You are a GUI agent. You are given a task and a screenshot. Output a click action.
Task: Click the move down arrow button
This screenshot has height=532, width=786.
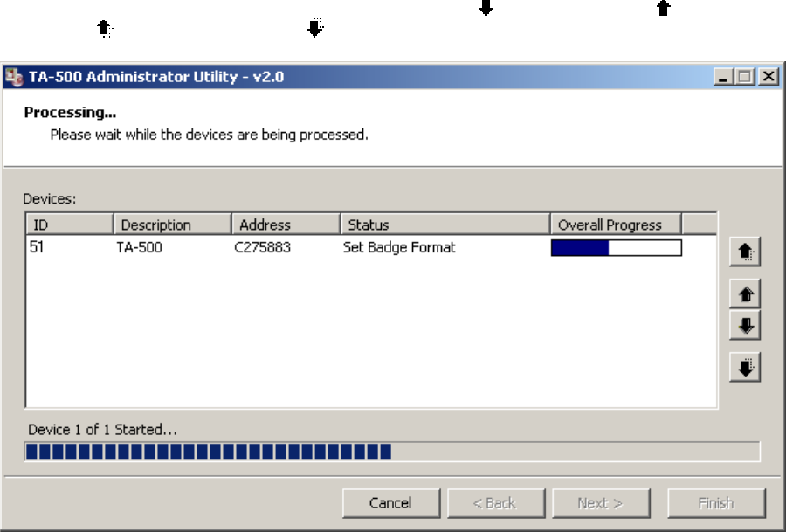click(x=745, y=325)
